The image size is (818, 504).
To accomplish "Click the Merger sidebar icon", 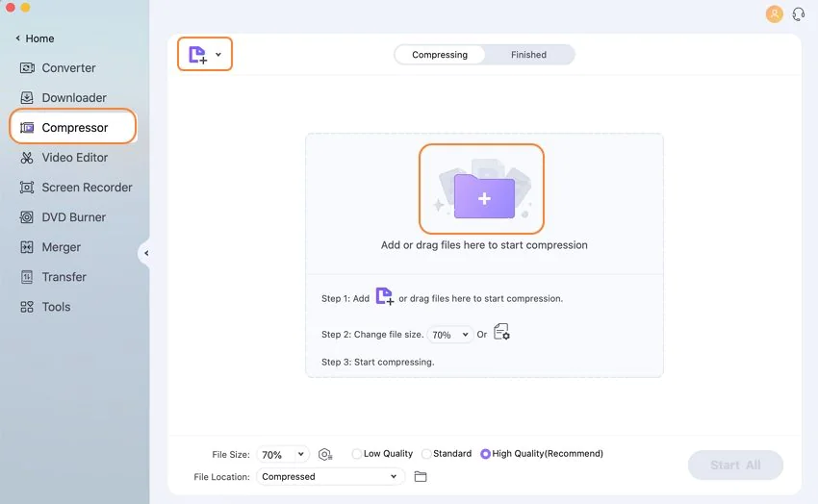I will [x=27, y=247].
